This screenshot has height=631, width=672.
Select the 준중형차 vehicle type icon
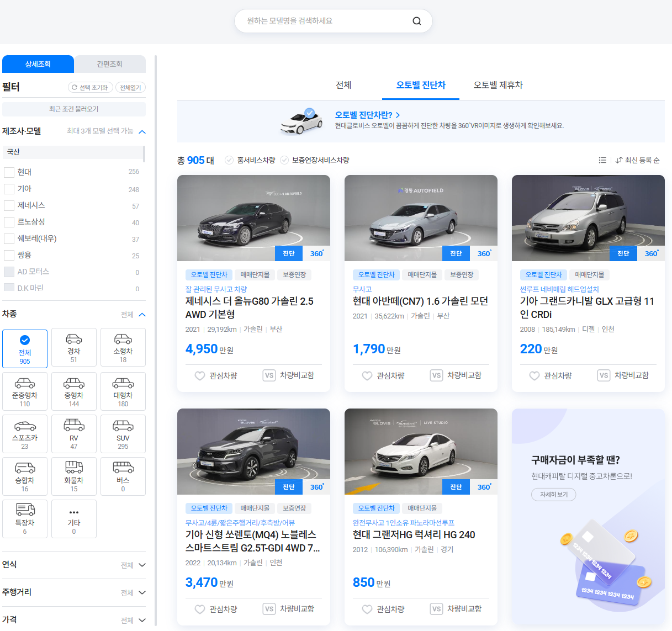coord(25,391)
